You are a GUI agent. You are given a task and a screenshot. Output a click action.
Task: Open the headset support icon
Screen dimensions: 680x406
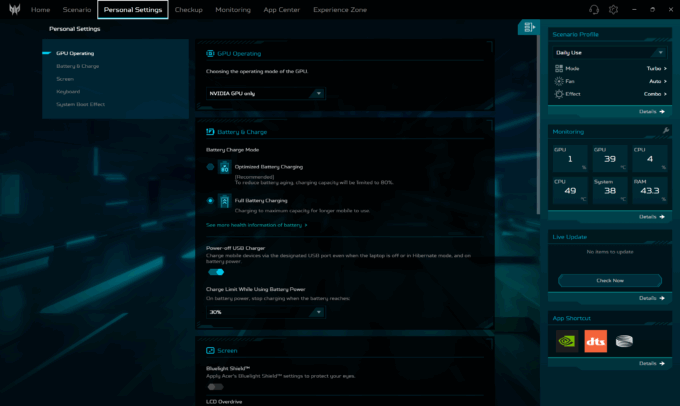click(594, 10)
